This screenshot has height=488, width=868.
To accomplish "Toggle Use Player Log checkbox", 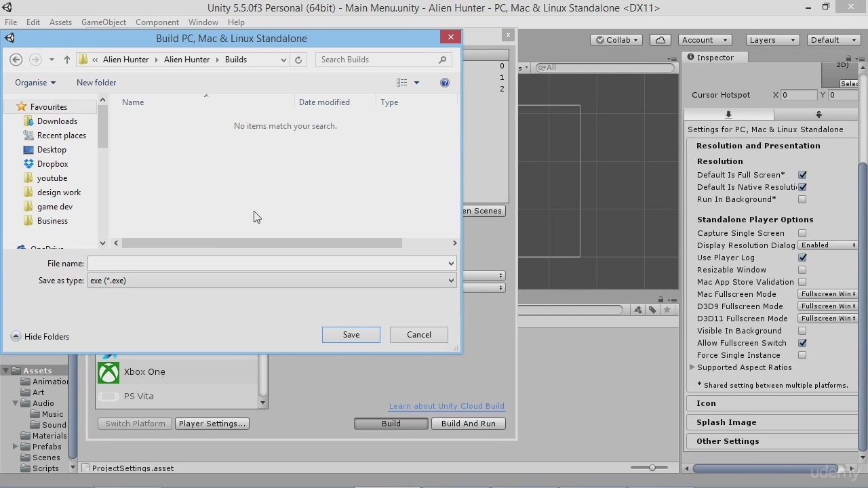I will pyautogui.click(x=802, y=258).
